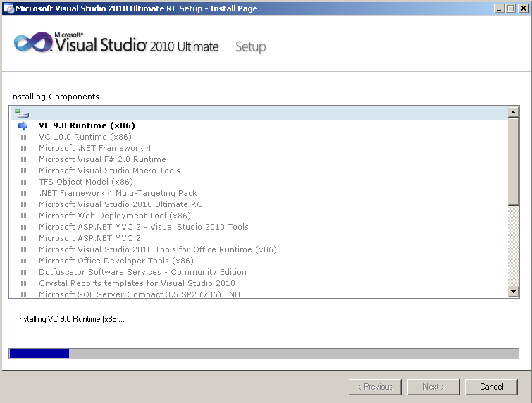Screen dimensions: 532x403
Task: Select .NET Framework 4 Multi-Targeting Pack entry
Action: [118, 193]
